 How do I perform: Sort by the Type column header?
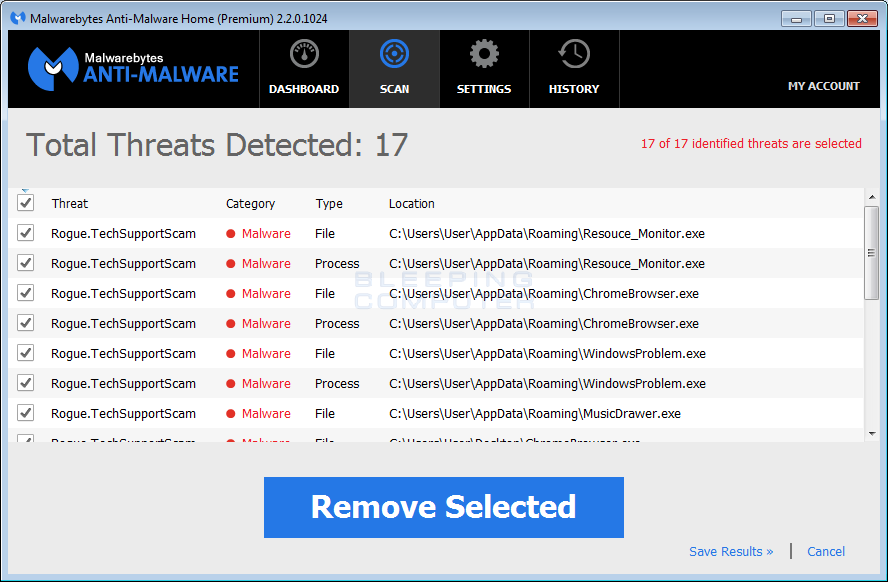tap(329, 204)
